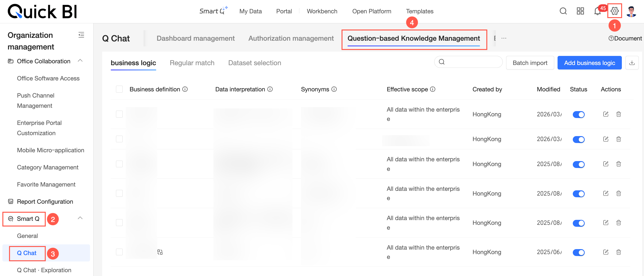
Task: Click the Add business logic button
Action: pos(589,63)
